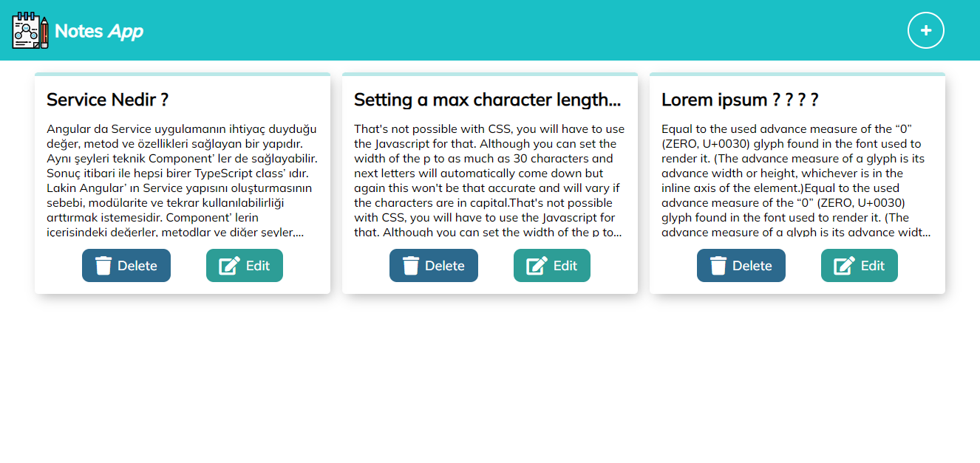
Task: Click trash icon on Service Nedir note
Action: 103,266
